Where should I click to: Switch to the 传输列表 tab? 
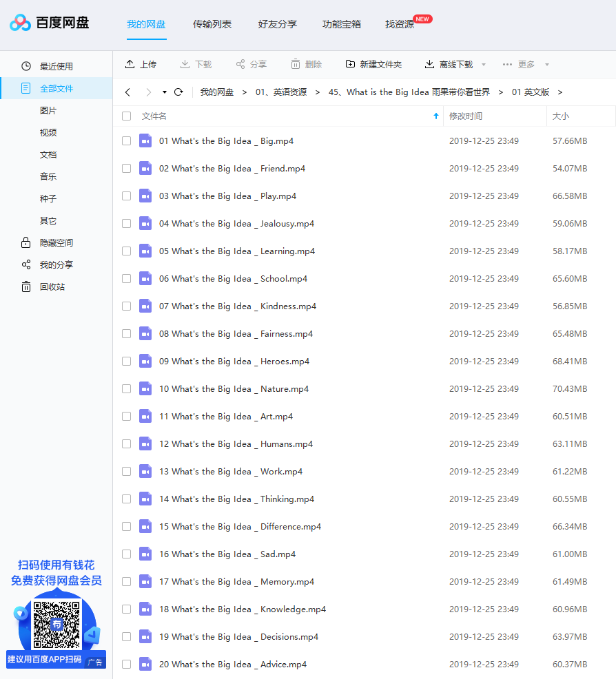coord(212,23)
